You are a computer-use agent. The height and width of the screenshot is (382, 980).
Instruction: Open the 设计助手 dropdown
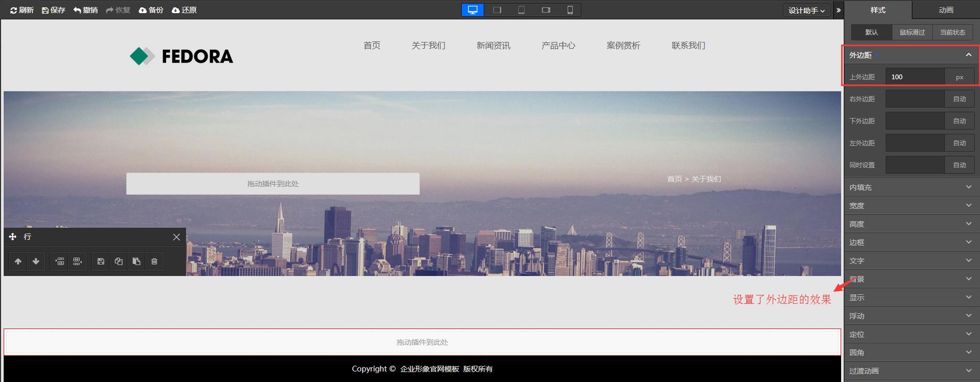pyautogui.click(x=806, y=10)
